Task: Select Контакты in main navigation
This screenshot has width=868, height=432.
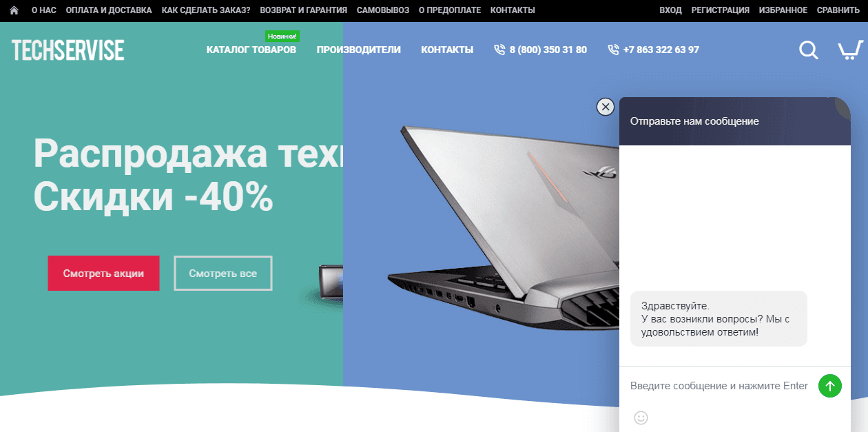Action: [x=447, y=50]
